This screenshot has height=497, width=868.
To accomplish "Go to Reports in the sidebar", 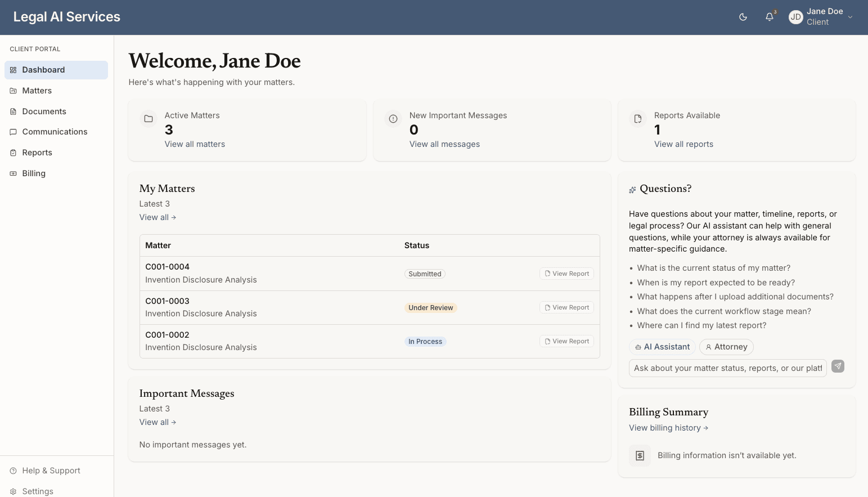I will click(56, 153).
